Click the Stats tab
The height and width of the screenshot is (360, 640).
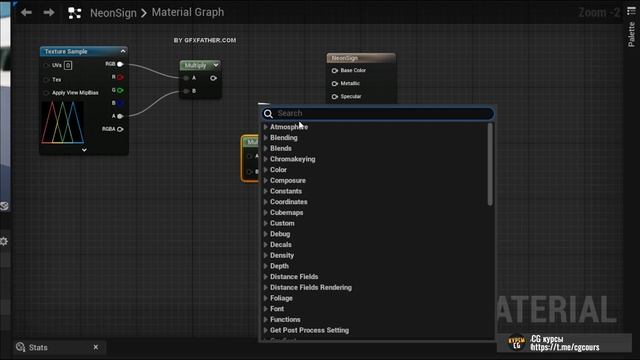[60, 347]
